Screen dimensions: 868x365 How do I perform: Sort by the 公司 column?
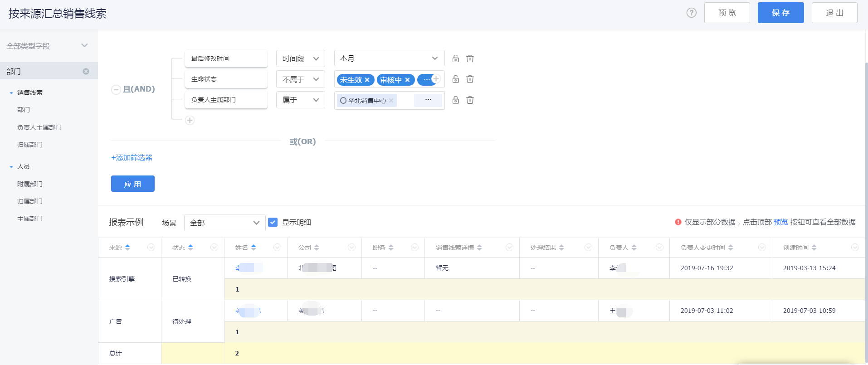[x=317, y=248]
